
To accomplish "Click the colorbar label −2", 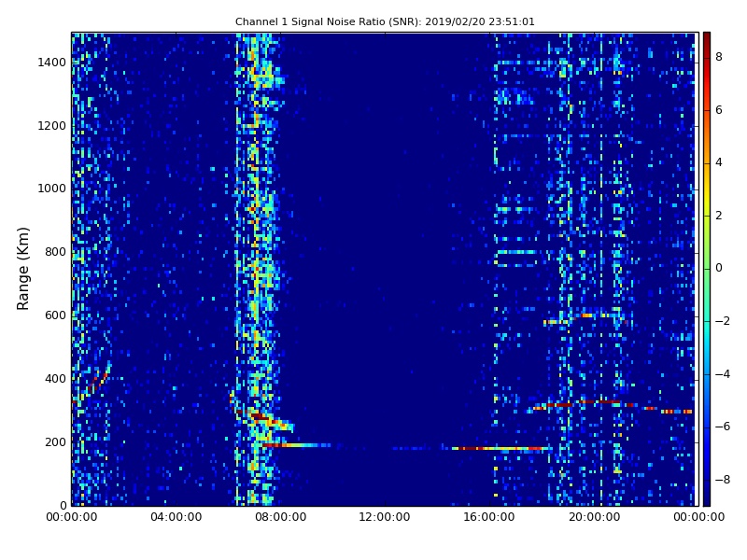I will pos(723,321).
